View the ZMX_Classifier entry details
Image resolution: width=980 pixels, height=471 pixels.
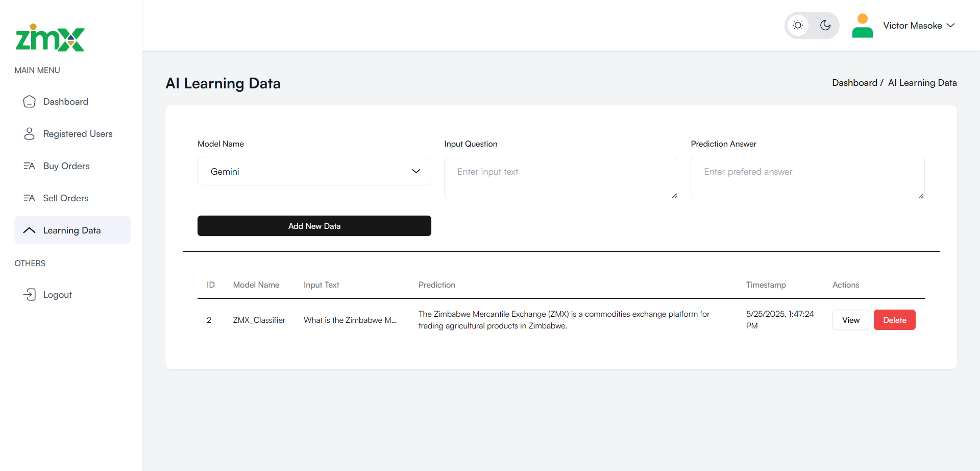coord(850,320)
